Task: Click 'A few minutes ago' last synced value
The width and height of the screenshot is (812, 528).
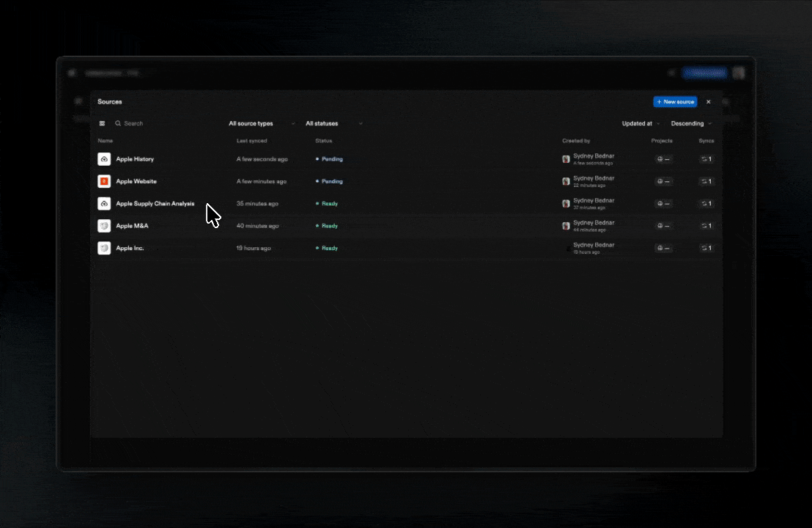Action: pos(262,181)
